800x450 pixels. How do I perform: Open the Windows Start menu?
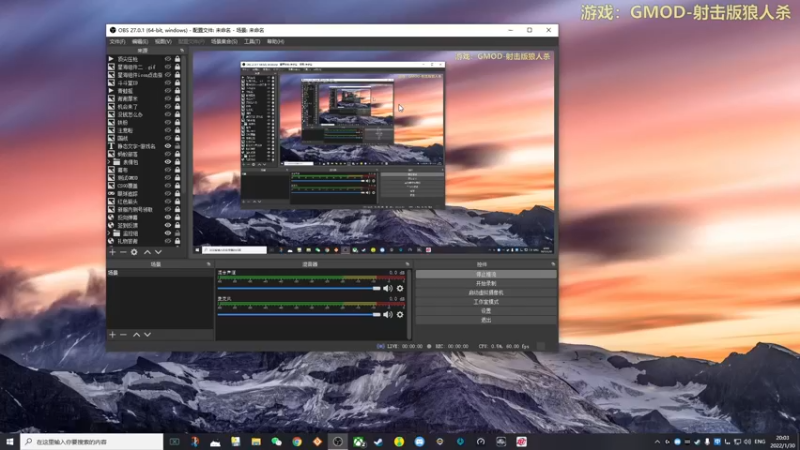tap(10, 442)
